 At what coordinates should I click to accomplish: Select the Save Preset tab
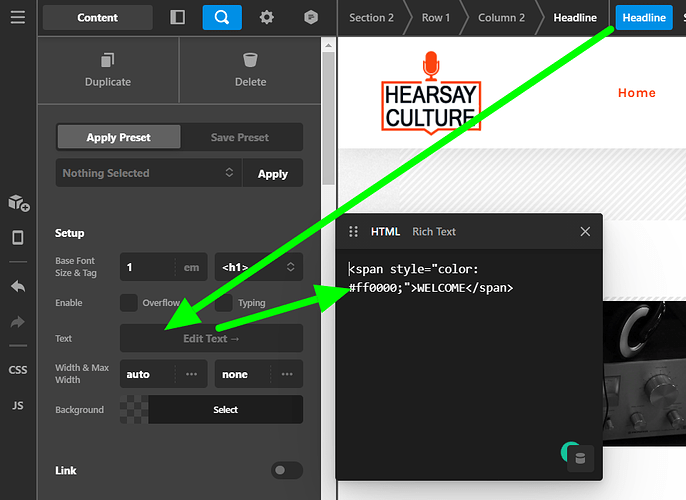pyautogui.click(x=240, y=137)
